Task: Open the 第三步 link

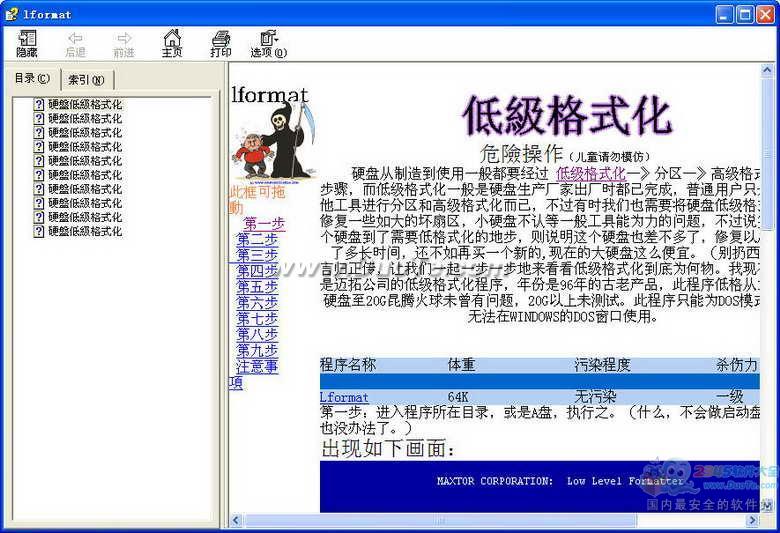Action: pos(257,255)
